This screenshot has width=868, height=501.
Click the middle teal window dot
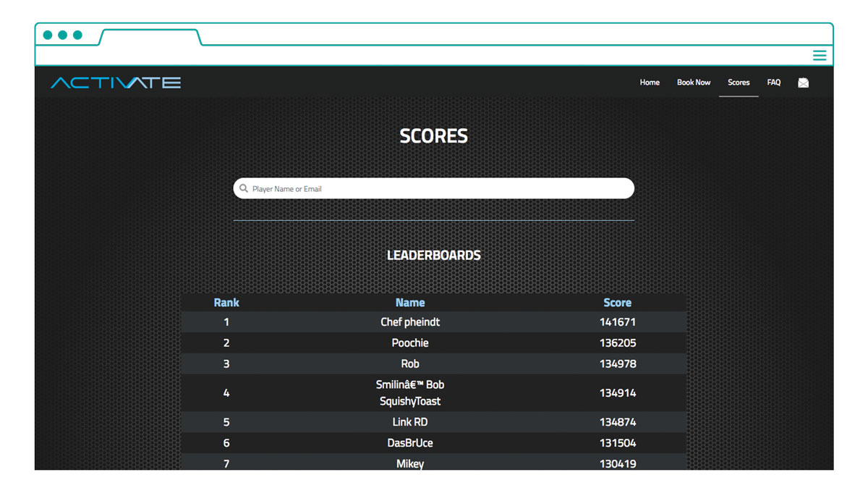(63, 35)
